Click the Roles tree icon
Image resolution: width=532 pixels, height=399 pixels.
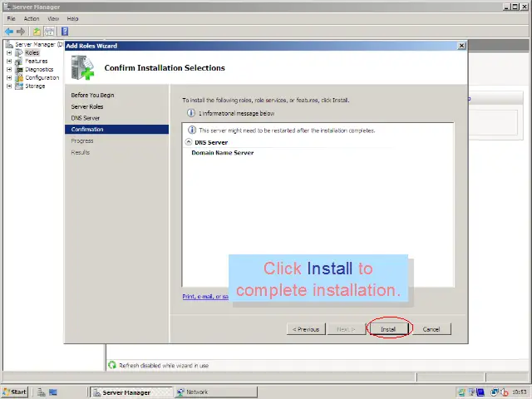pyautogui.click(x=19, y=52)
